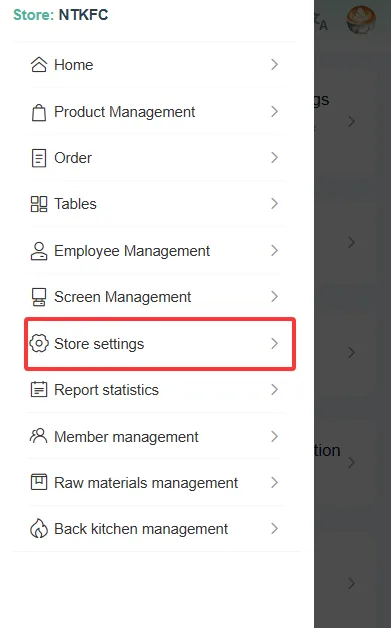Click the Report statistics calendar icon
391x628 pixels.
(39, 389)
